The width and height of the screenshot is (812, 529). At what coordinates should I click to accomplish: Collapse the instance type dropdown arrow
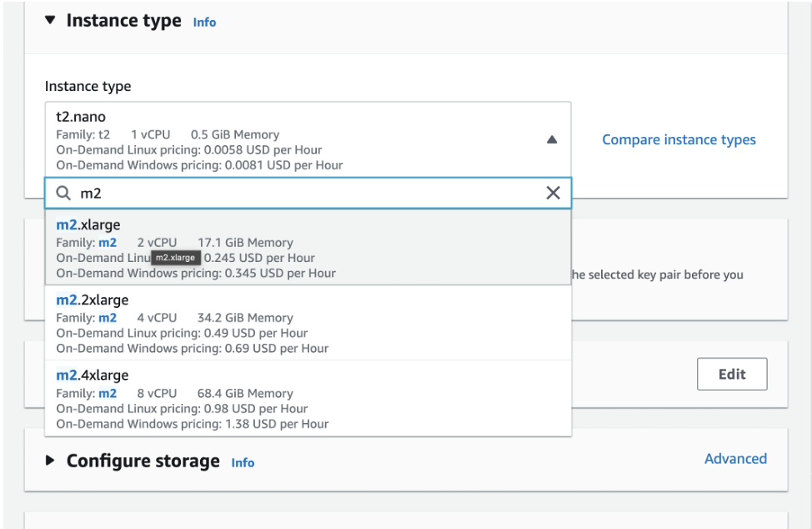[x=552, y=139]
